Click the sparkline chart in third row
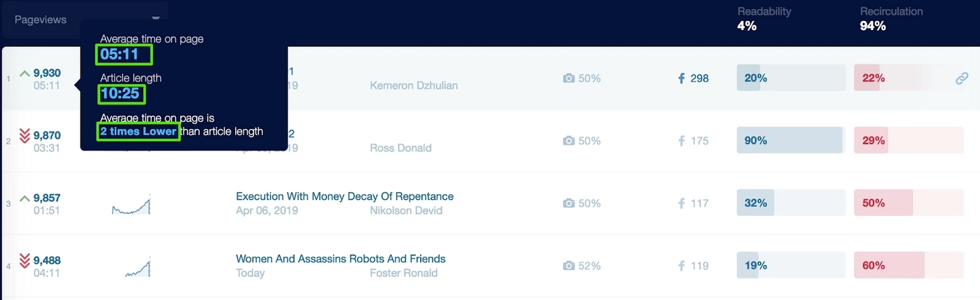This screenshot has width=980, height=300. (131, 204)
